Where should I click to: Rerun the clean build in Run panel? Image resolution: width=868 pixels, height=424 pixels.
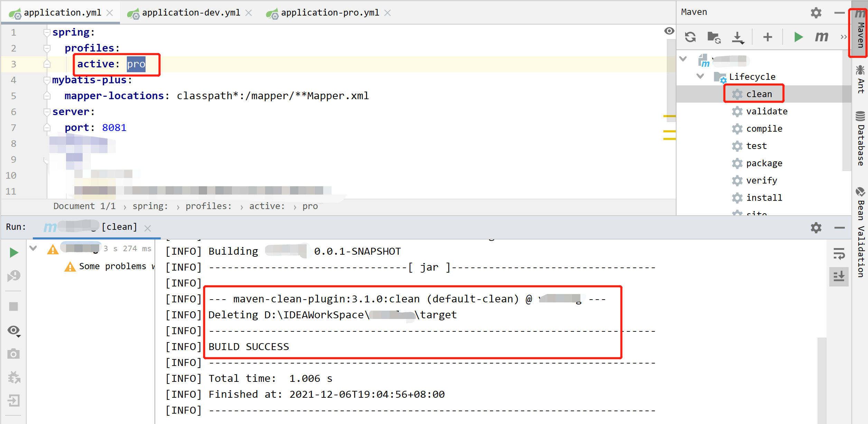[x=14, y=253]
